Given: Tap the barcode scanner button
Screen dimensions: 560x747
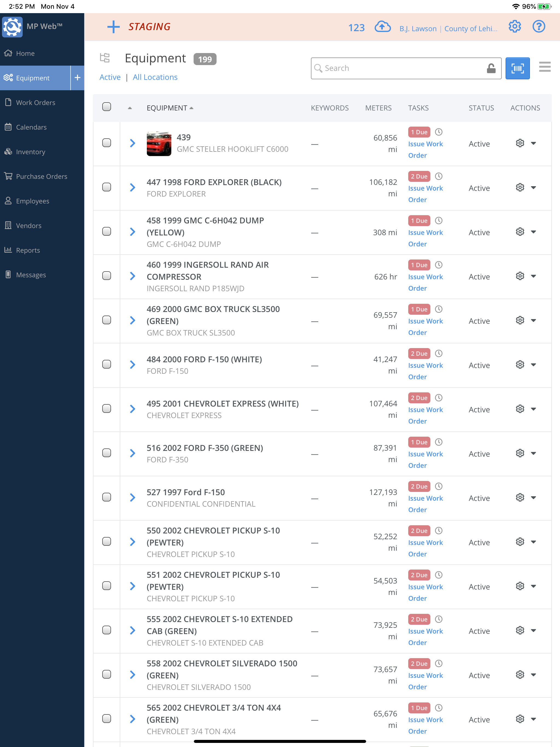Looking at the screenshot, I should click(x=517, y=68).
